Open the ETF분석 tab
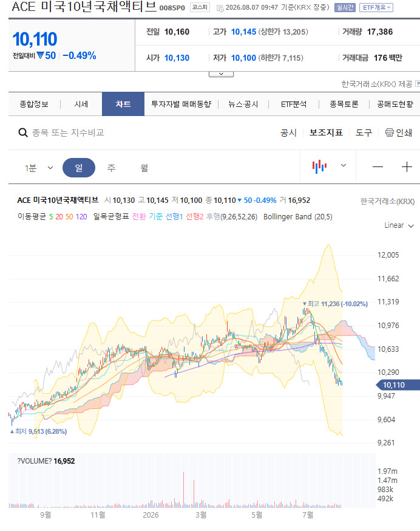The width and height of the screenshot is (420, 531). click(x=294, y=104)
